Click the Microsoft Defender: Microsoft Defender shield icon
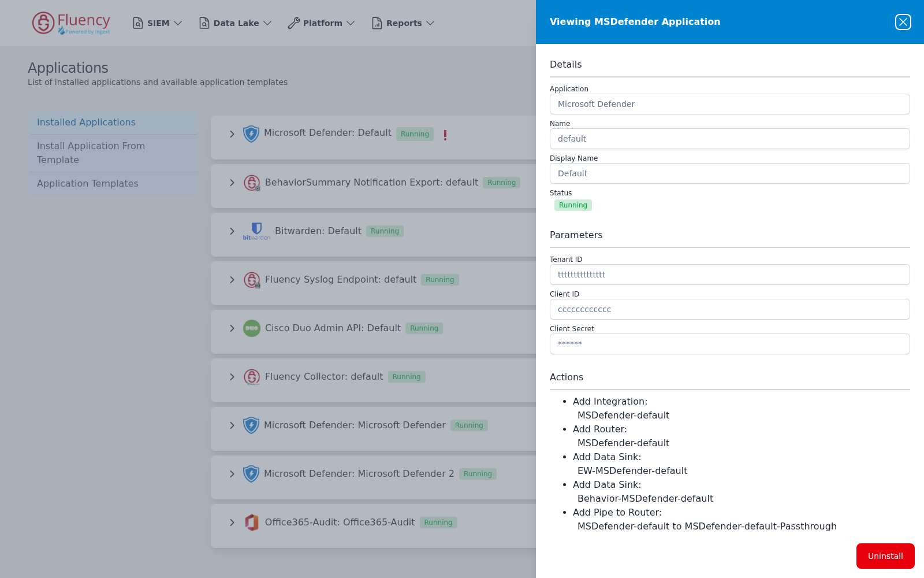This screenshot has height=578, width=924. click(x=251, y=425)
